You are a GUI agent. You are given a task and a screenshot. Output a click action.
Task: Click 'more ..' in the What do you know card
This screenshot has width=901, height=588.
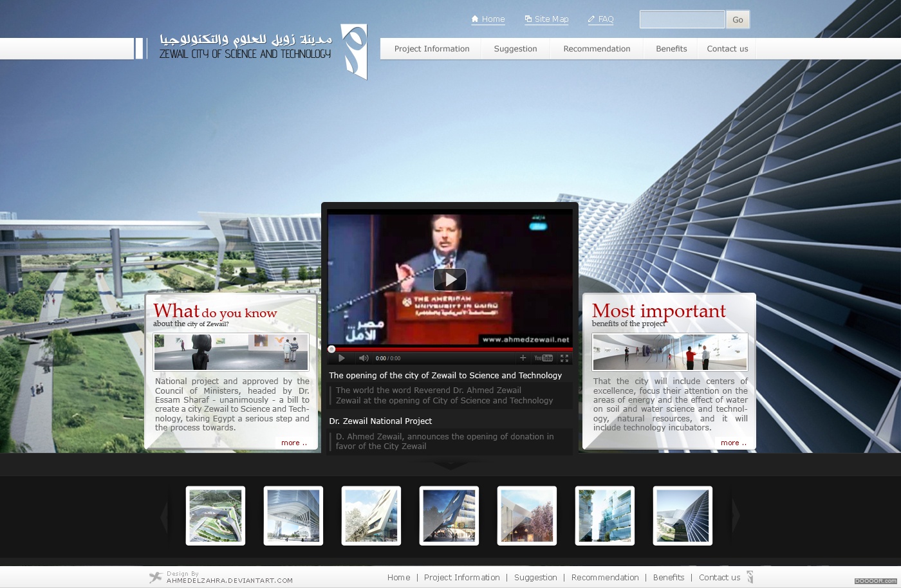pyautogui.click(x=294, y=443)
